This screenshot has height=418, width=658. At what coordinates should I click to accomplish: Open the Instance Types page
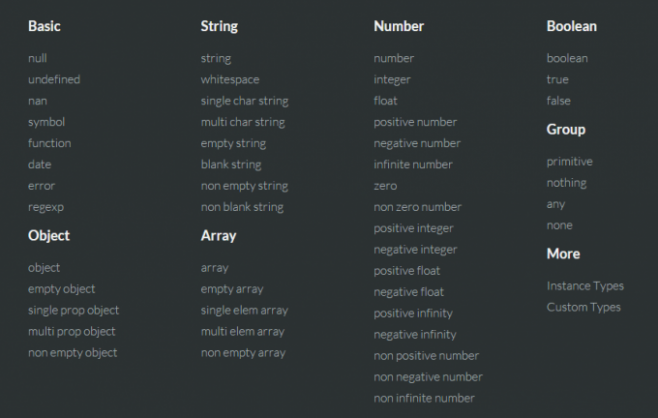point(585,286)
